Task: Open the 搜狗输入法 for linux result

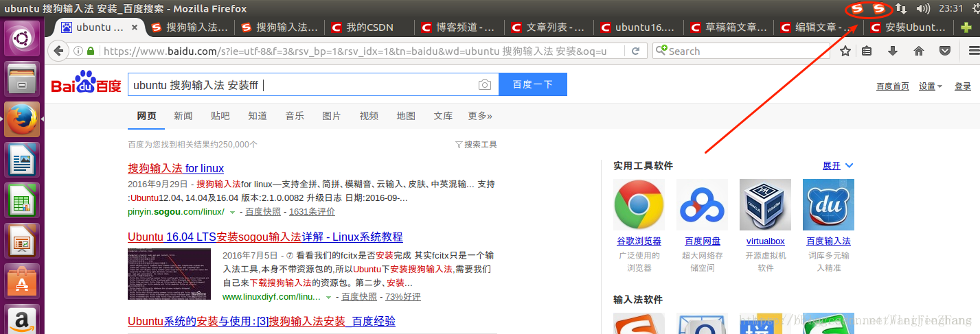Action: click(176, 168)
